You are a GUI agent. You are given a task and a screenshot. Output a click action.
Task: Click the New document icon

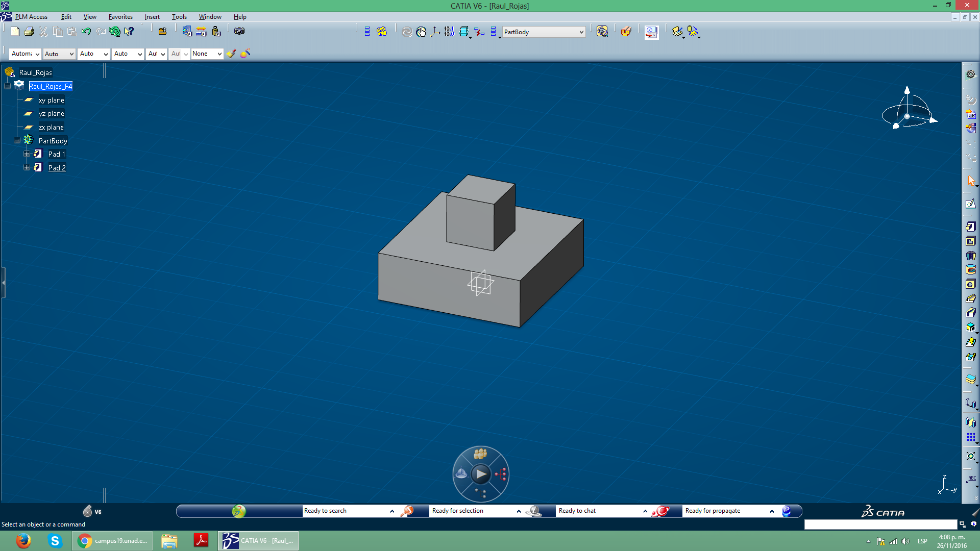pos(15,32)
